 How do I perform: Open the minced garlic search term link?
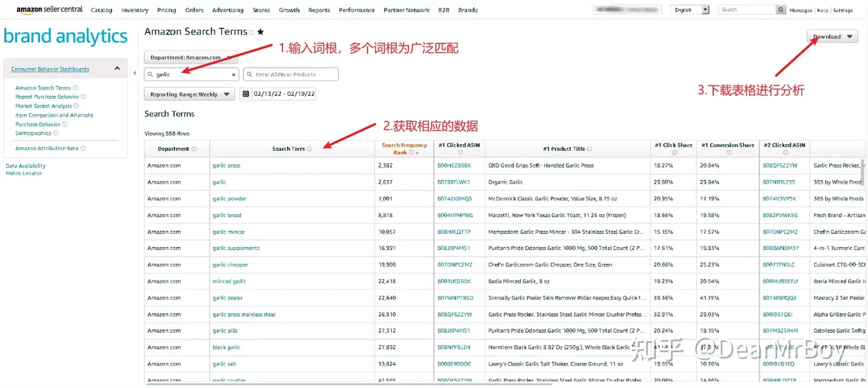click(230, 281)
